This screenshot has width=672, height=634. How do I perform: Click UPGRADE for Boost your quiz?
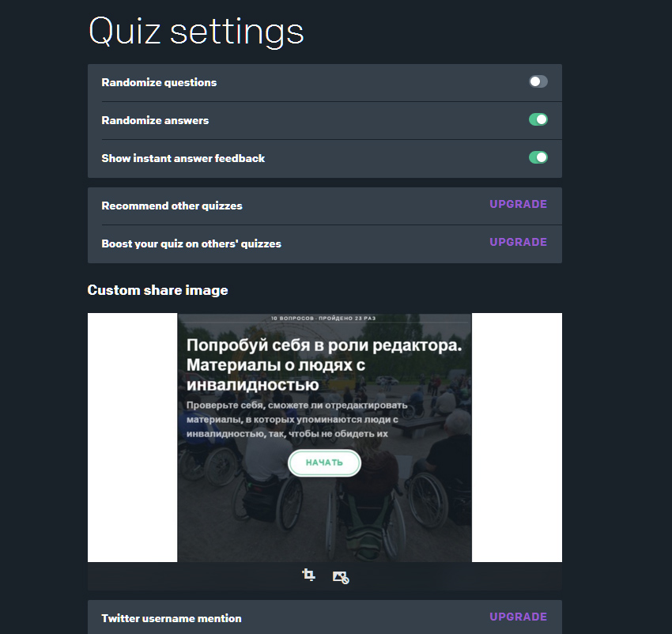[x=518, y=242]
